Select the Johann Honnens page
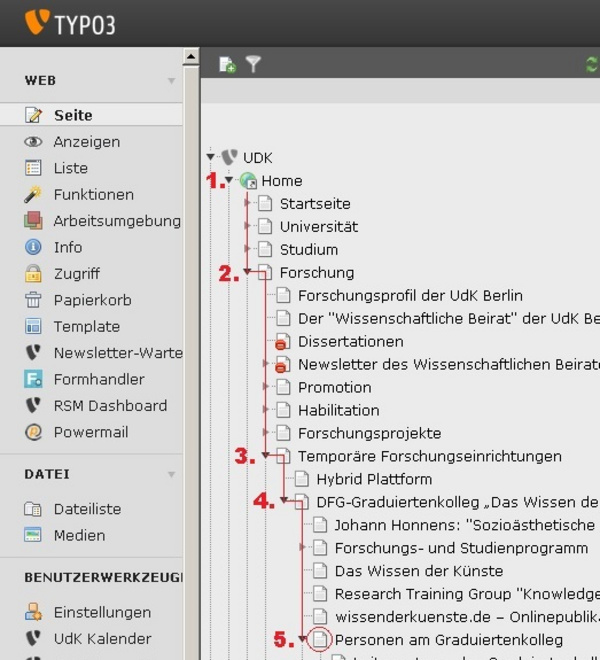 (465, 525)
